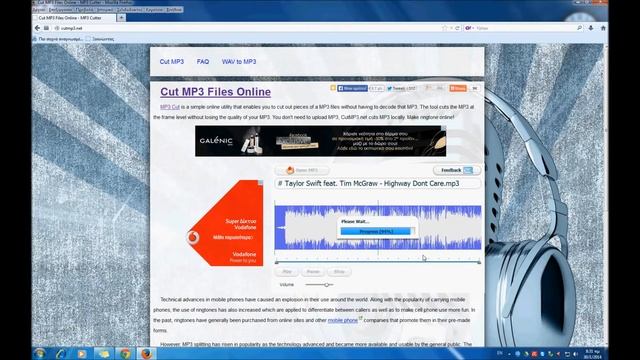Click the second bookmark in the bookmarks toolbar
This screenshot has height=360, width=640.
pyautogui.click(x=100, y=39)
